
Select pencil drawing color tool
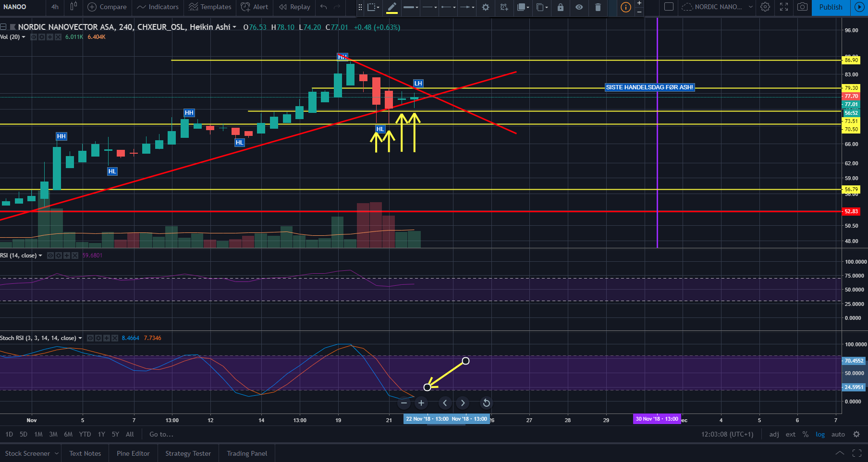tap(392, 7)
